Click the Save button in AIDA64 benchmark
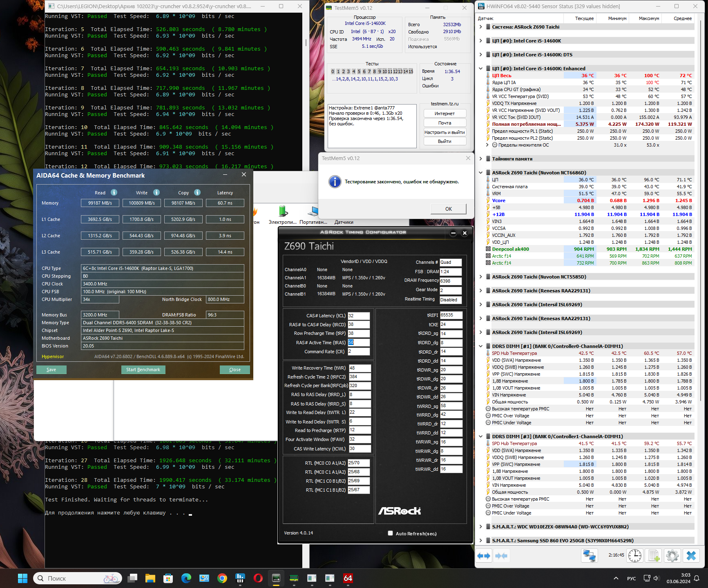The image size is (708, 588). point(51,370)
